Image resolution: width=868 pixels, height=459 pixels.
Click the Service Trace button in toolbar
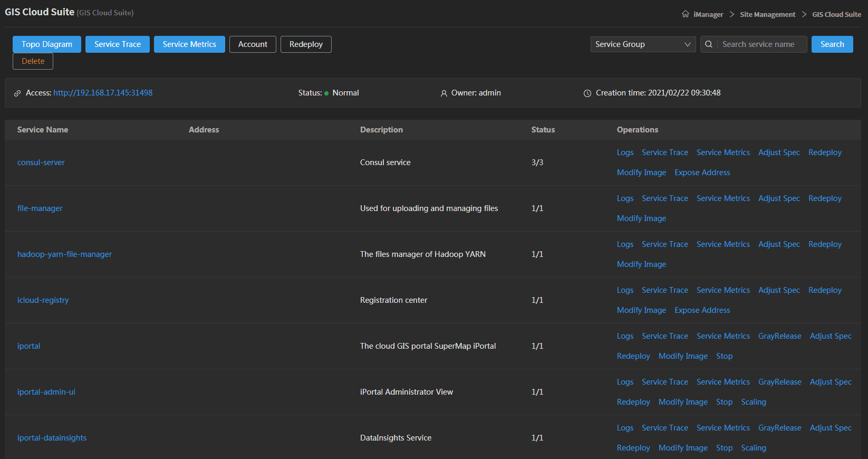point(118,44)
